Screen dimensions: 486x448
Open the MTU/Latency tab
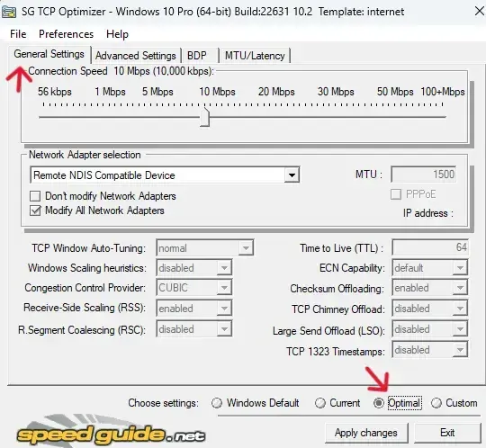255,56
